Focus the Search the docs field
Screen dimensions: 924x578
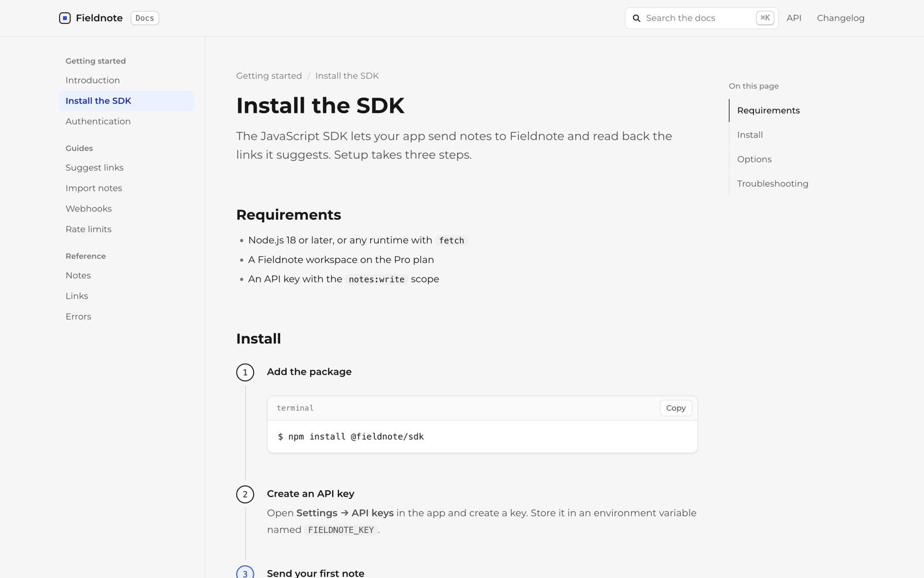click(x=702, y=18)
